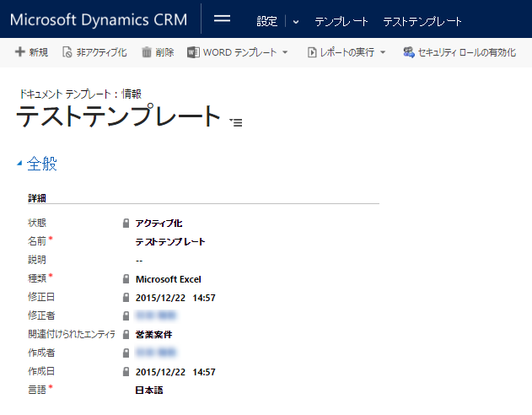Screen dimensions: 532x415
Task: Click the 言語 field value 日本語
Action: [x=149, y=391]
